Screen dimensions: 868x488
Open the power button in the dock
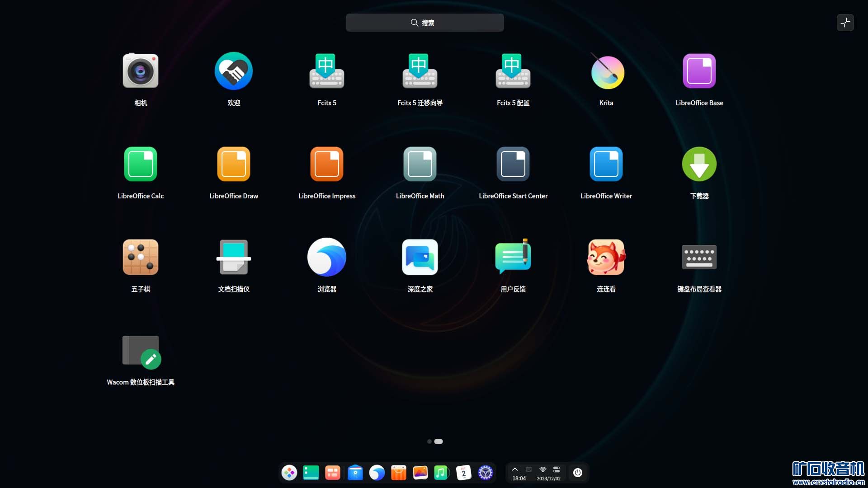click(577, 473)
